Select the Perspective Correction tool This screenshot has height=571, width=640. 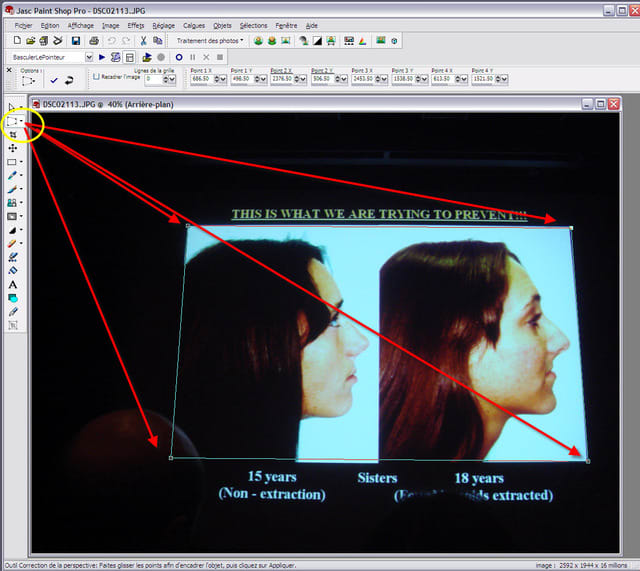point(12,121)
